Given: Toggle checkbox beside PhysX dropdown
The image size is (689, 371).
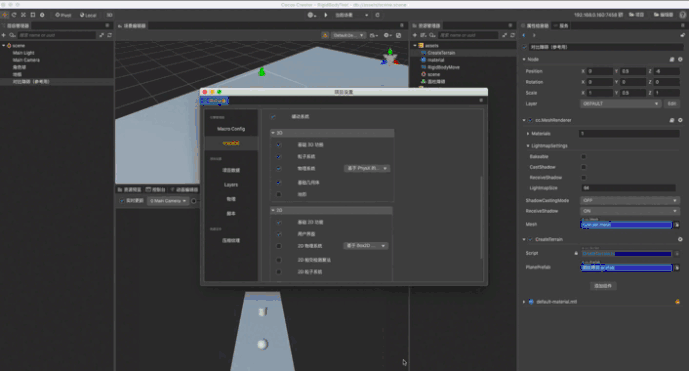Looking at the screenshot, I should pyautogui.click(x=279, y=168).
